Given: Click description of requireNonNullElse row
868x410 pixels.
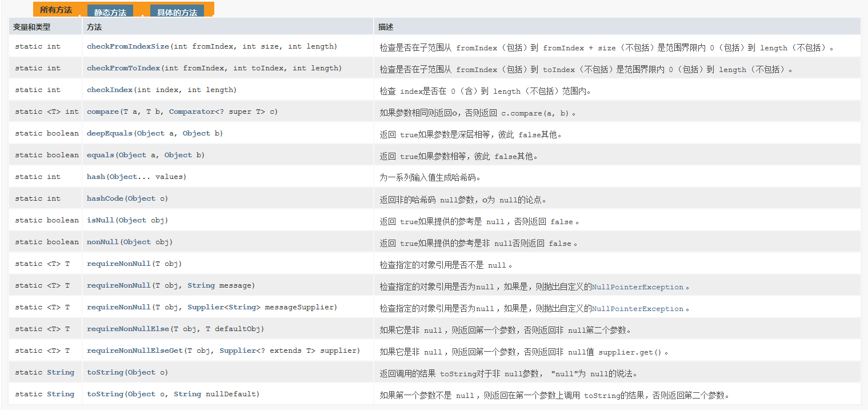Looking at the screenshot, I should pyautogui.click(x=506, y=331).
